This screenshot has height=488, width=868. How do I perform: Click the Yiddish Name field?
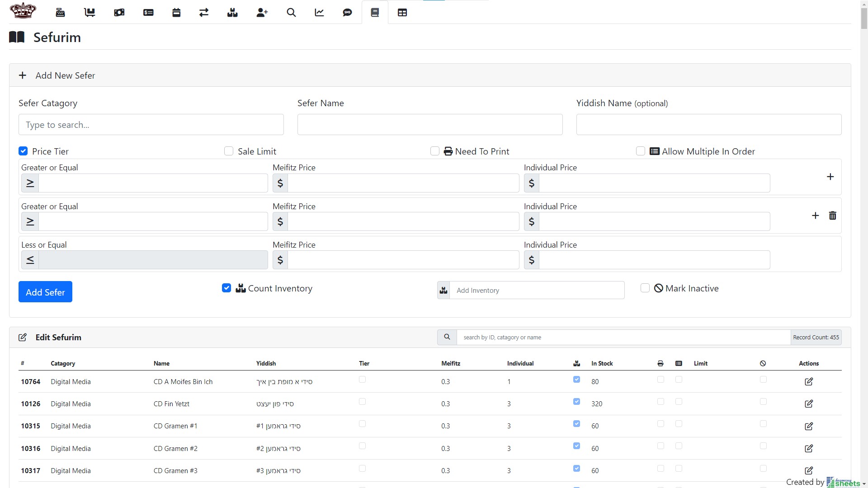coord(709,125)
